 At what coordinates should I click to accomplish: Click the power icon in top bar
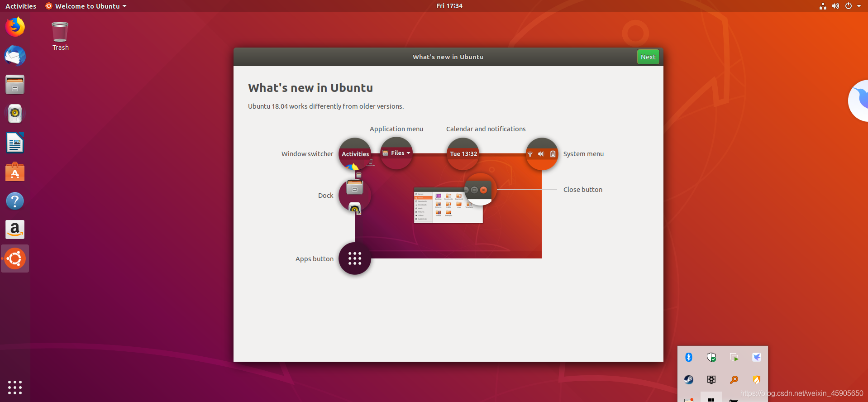pos(849,6)
